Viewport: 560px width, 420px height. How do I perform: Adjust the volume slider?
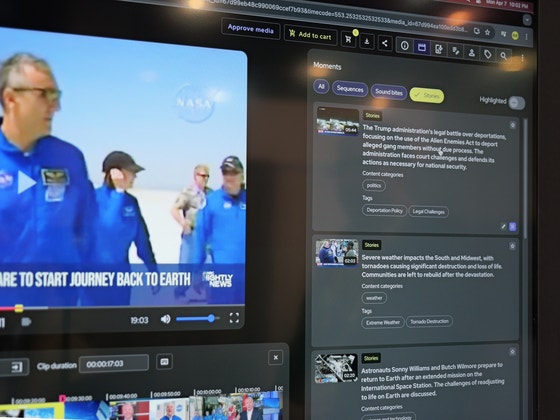[197, 319]
